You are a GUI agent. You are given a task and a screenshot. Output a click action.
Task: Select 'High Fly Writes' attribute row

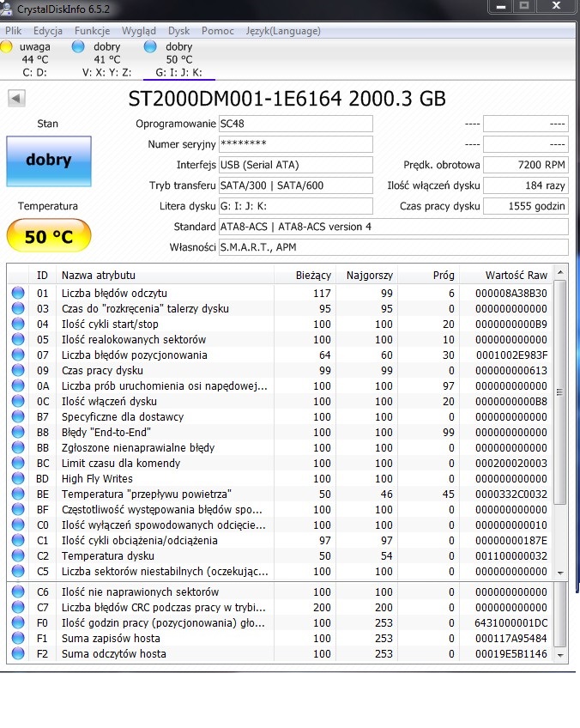(281, 478)
